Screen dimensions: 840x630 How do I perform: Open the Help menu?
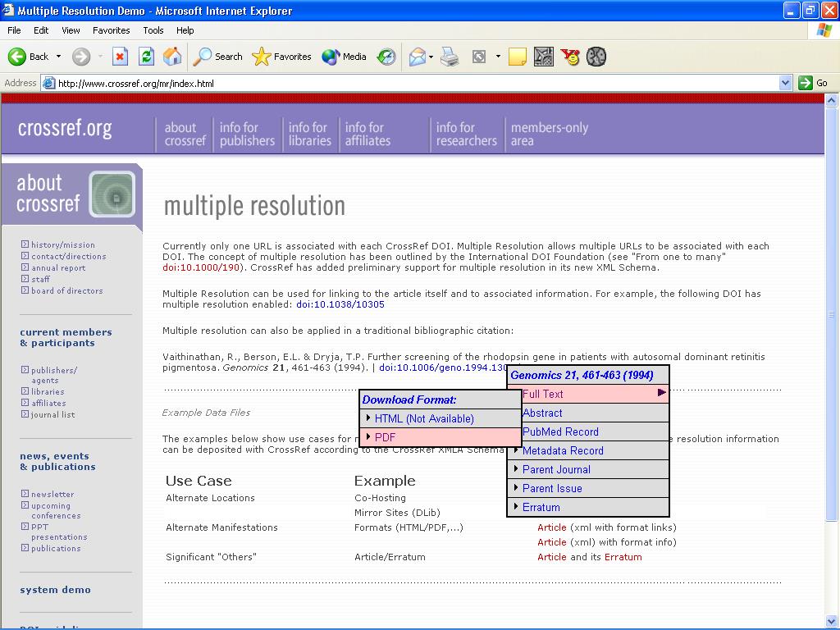185,30
